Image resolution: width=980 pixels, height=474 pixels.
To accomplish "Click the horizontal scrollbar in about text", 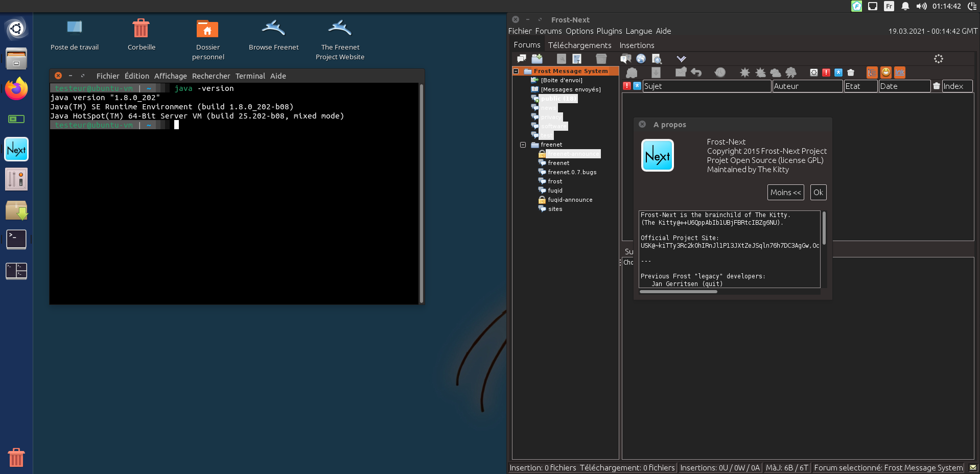I will click(678, 292).
